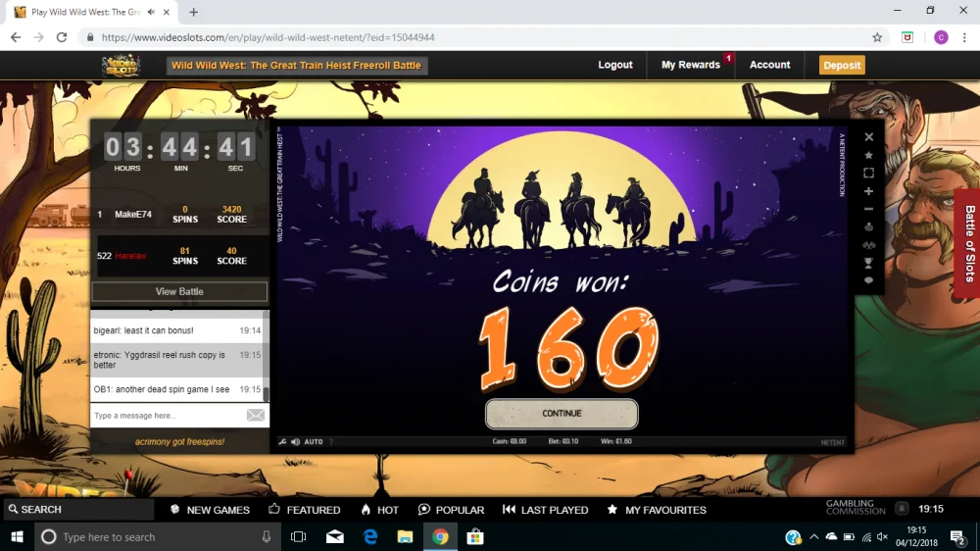Close the game overlay with the X icon

868,137
